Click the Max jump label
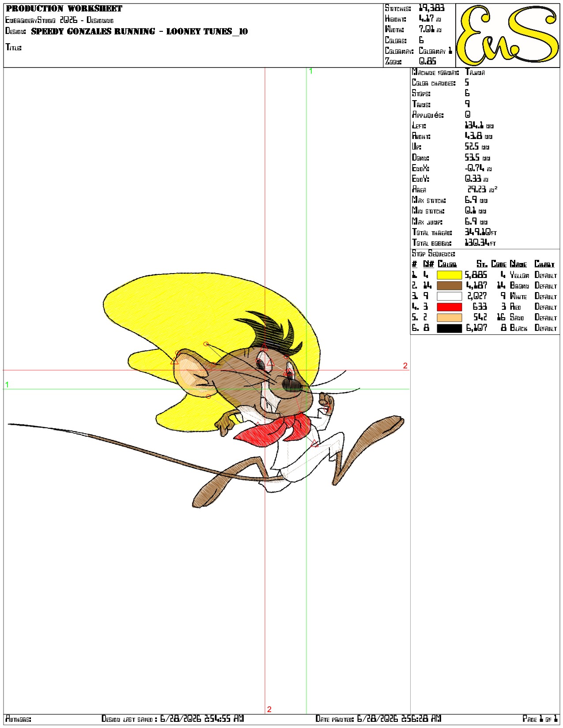This screenshot has width=563, height=728. [x=427, y=221]
